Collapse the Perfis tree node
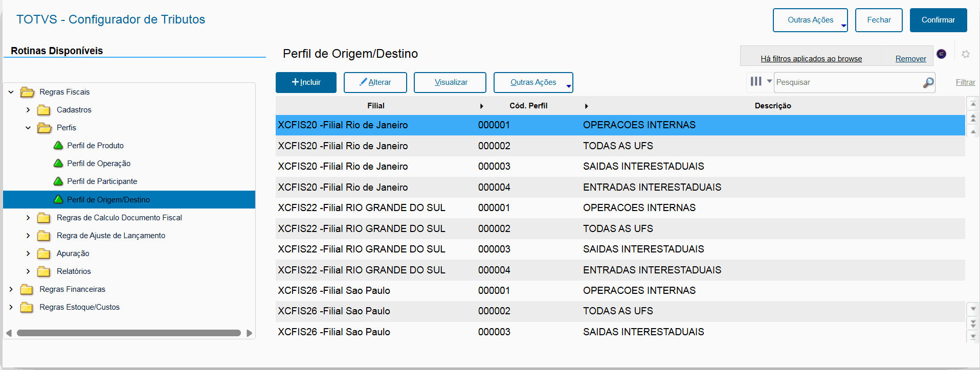The width and height of the screenshot is (980, 370). pos(28,128)
